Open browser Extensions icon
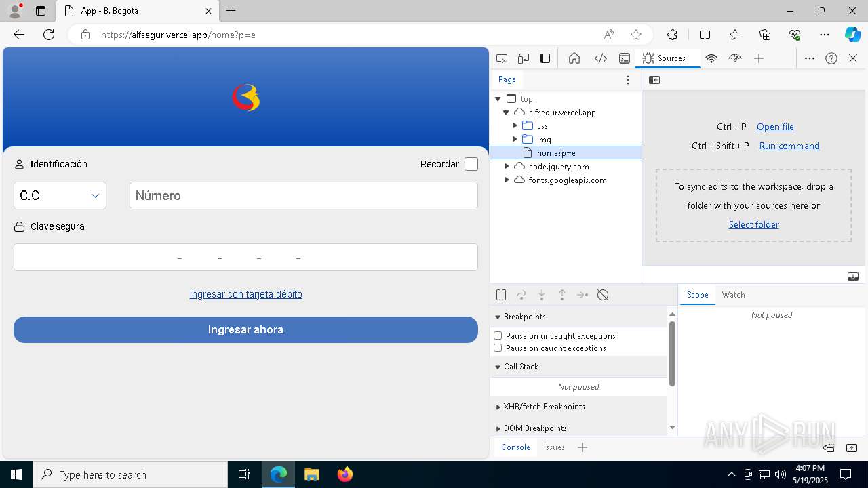Screen dimensions: 868x488 pos(672,35)
